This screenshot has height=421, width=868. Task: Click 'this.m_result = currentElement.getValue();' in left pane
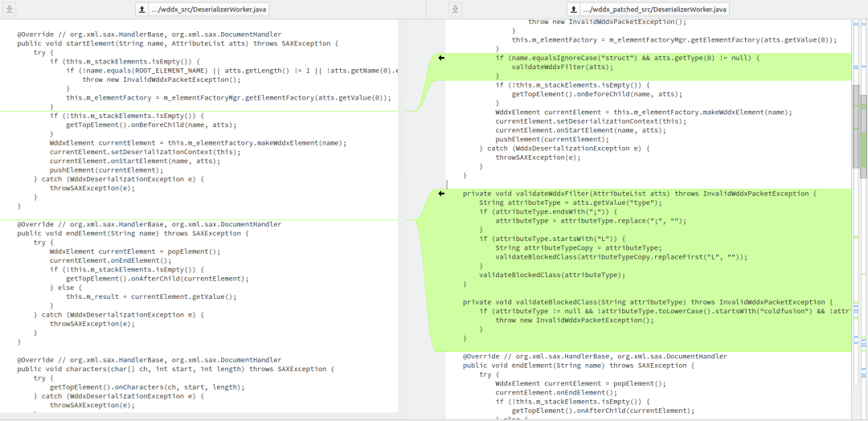[x=151, y=296]
